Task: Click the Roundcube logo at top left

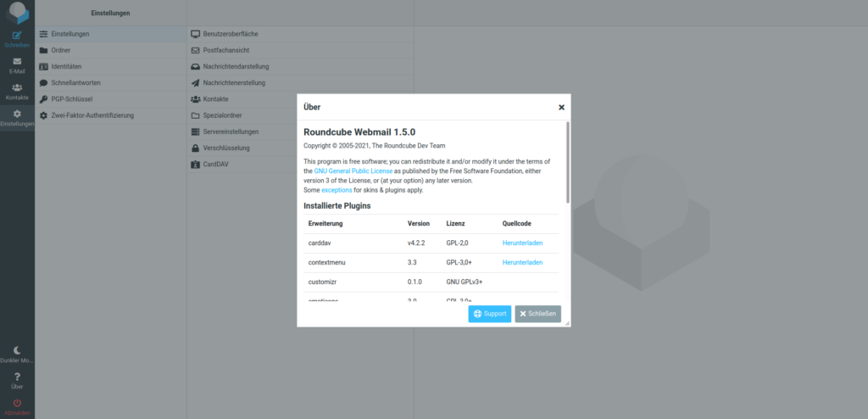Action: [17, 13]
